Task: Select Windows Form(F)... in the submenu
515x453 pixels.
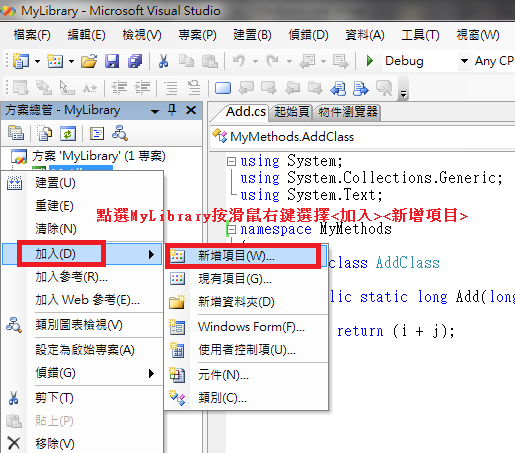Action: 246,327
